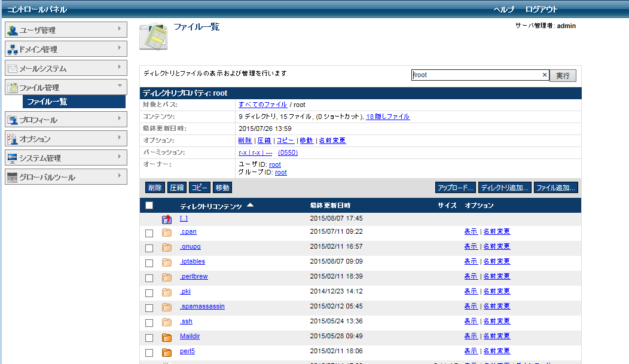Check the box for the .ssh directory

149,323
